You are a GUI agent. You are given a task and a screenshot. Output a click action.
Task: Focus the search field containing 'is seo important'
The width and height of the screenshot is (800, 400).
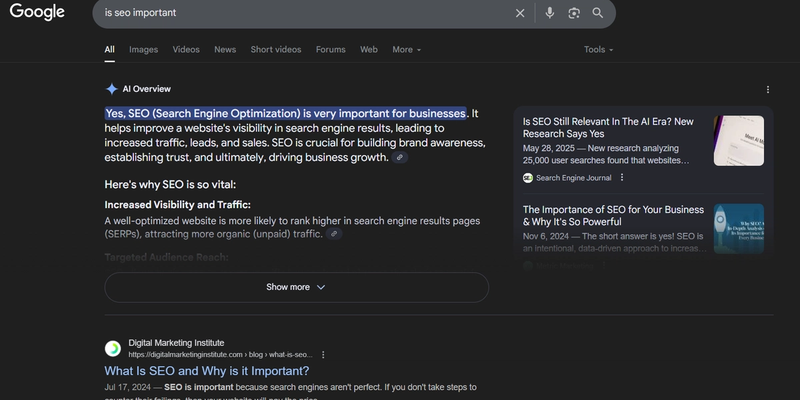[306, 13]
